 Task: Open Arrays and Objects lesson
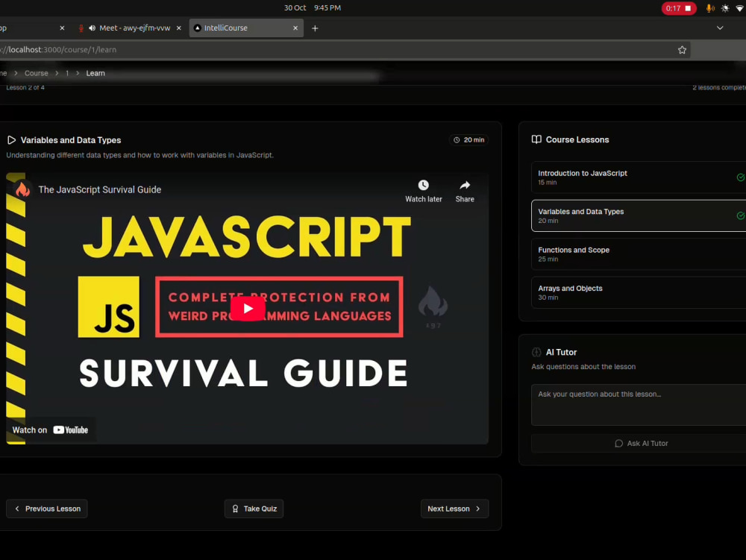point(639,292)
